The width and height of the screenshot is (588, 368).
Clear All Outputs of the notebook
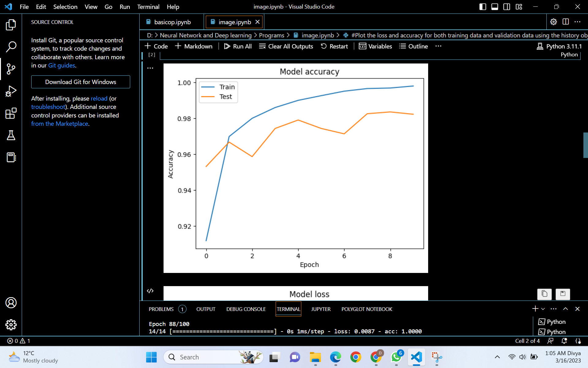[286, 46]
